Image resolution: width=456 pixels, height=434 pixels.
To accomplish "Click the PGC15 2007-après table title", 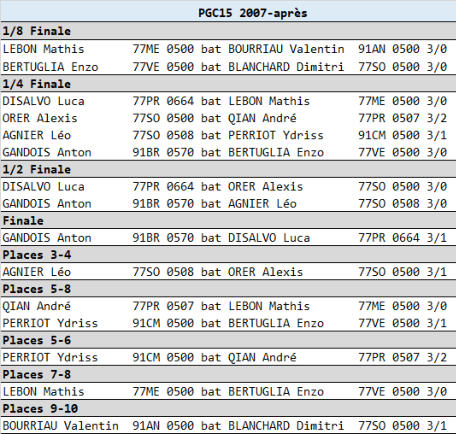I will coord(252,13).
